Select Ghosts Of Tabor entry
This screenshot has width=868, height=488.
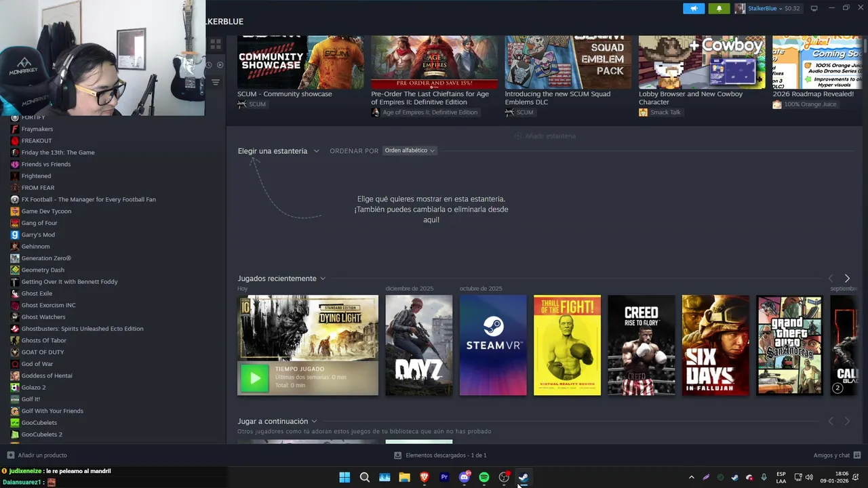43,340
